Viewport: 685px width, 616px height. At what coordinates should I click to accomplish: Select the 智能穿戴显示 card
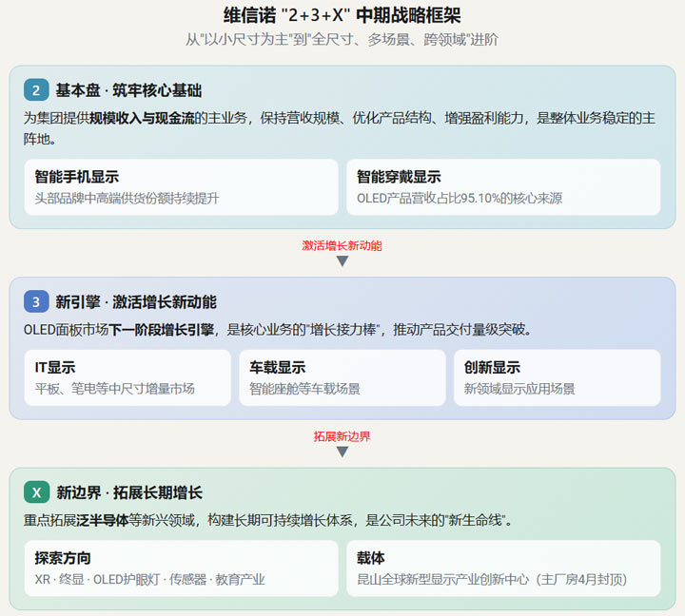pyautogui.click(x=503, y=187)
